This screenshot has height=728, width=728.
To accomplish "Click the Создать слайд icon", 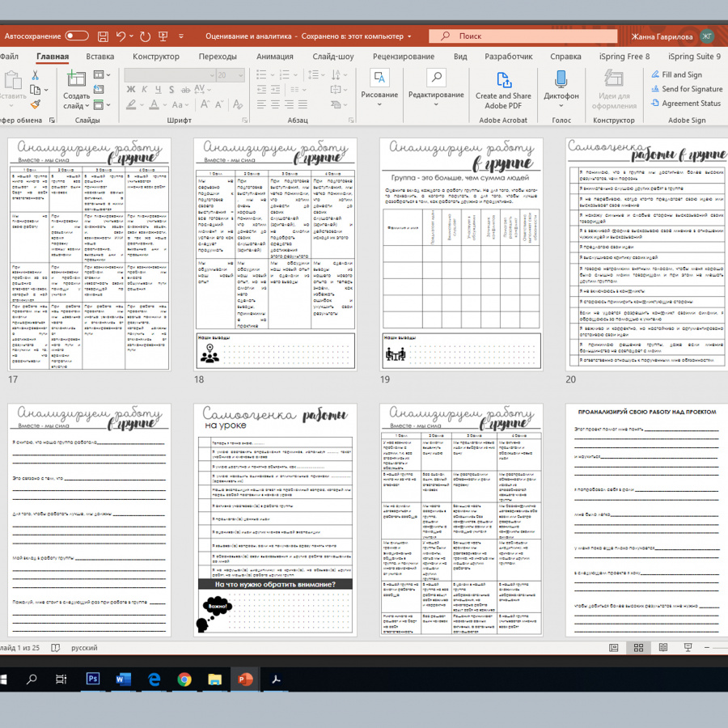I will pyautogui.click(x=76, y=81).
